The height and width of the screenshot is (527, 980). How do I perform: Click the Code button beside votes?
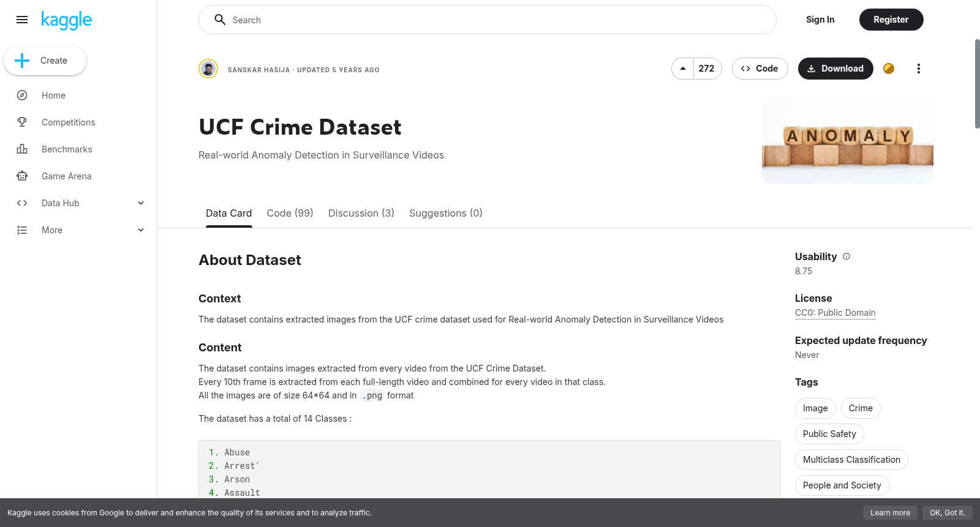point(759,69)
